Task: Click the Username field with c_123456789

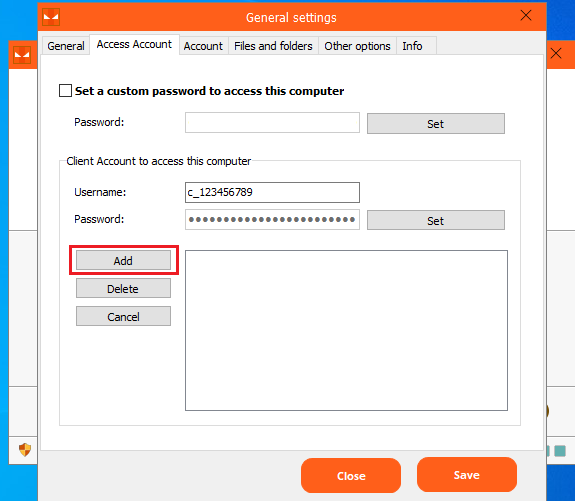Action: click(272, 192)
